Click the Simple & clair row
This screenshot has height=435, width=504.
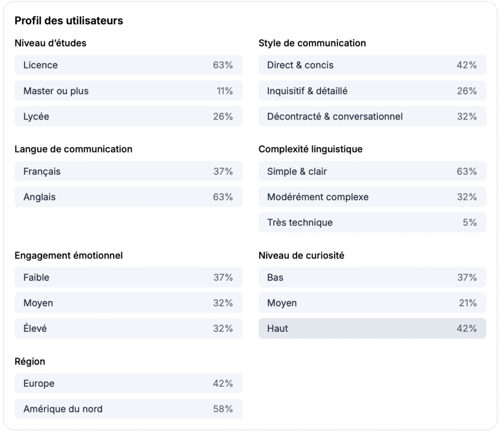point(372,171)
